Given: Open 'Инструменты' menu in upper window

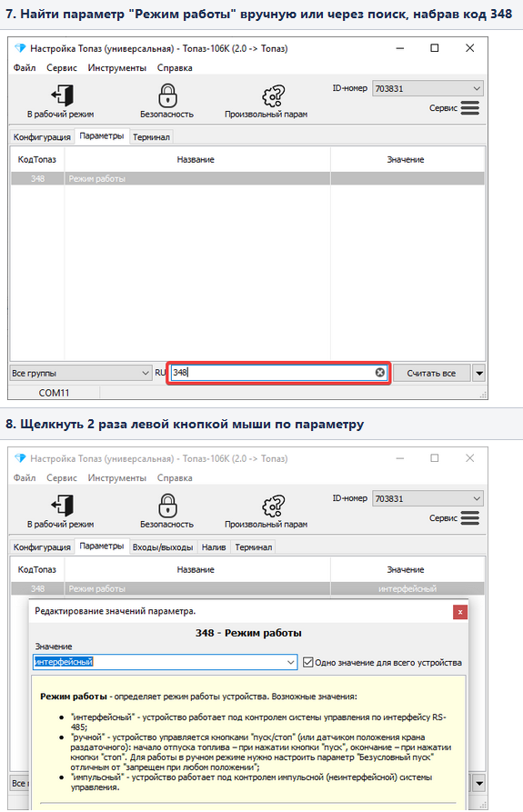Looking at the screenshot, I should 117,68.
